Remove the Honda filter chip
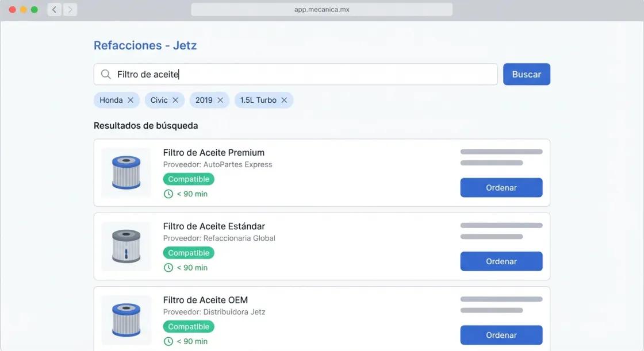This screenshot has width=644, height=351. (x=131, y=100)
